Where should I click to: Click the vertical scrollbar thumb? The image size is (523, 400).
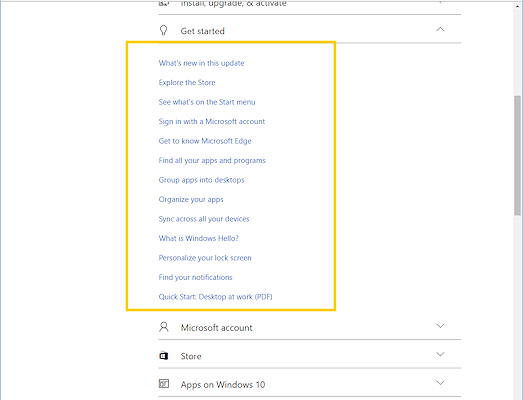[x=517, y=155]
